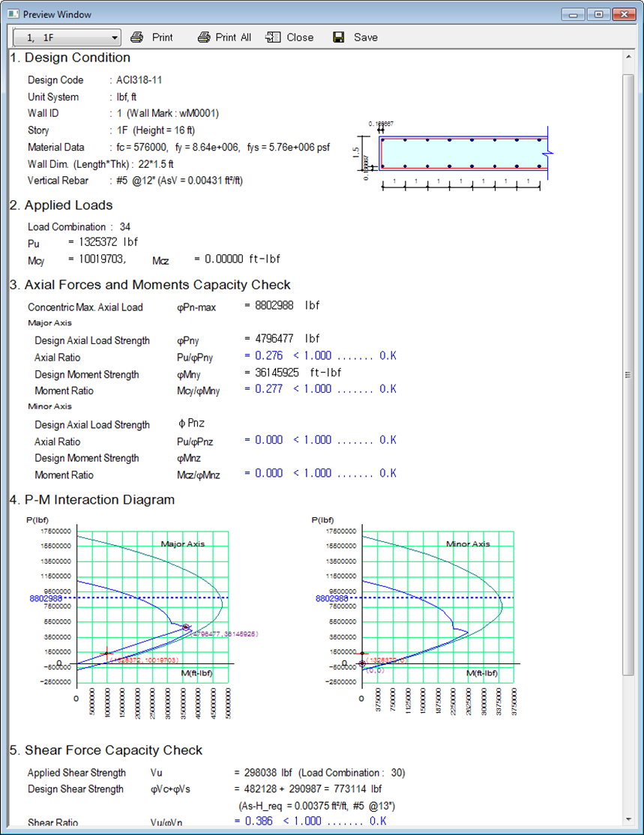Open the wall selection dropdown showing 1, 1F
The image size is (644, 835).
[x=67, y=37]
